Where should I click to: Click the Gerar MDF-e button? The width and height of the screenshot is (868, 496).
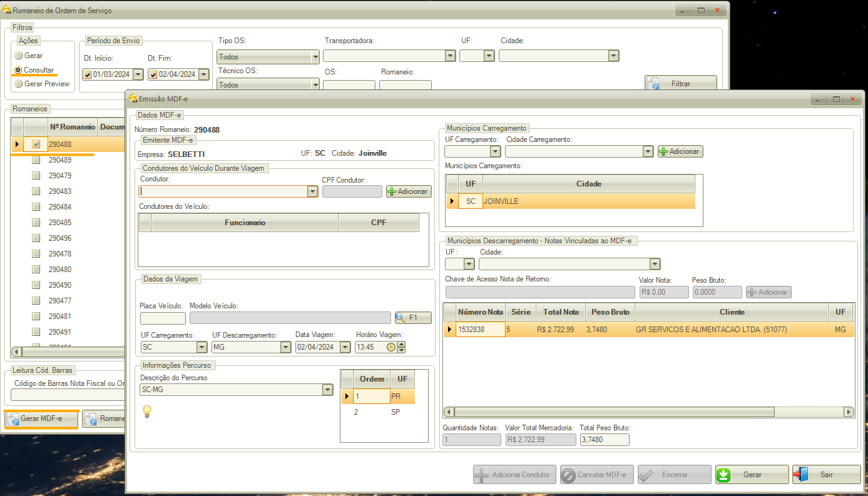point(41,419)
